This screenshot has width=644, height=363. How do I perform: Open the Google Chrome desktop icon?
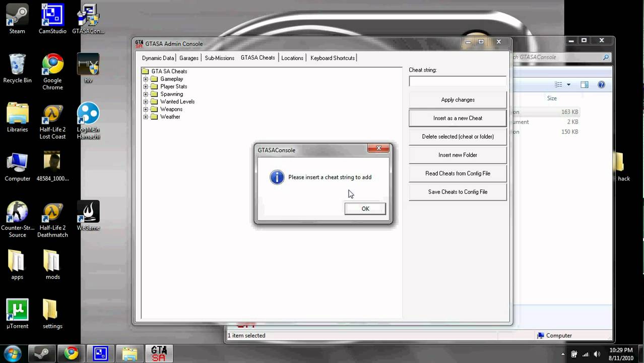click(x=52, y=72)
